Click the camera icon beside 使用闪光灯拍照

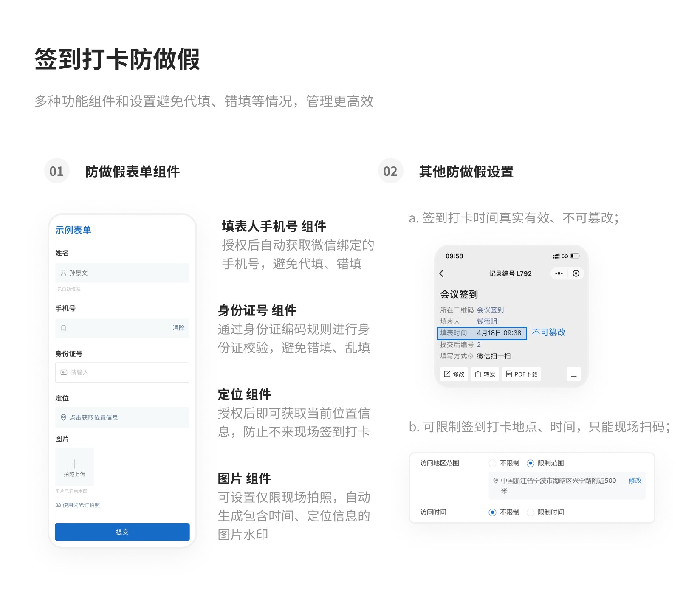[x=58, y=505]
